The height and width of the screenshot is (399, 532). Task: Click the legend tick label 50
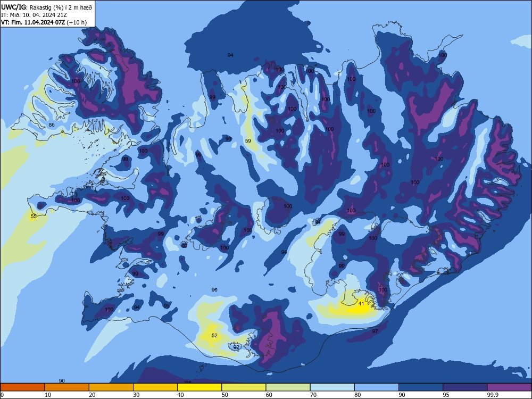click(225, 395)
